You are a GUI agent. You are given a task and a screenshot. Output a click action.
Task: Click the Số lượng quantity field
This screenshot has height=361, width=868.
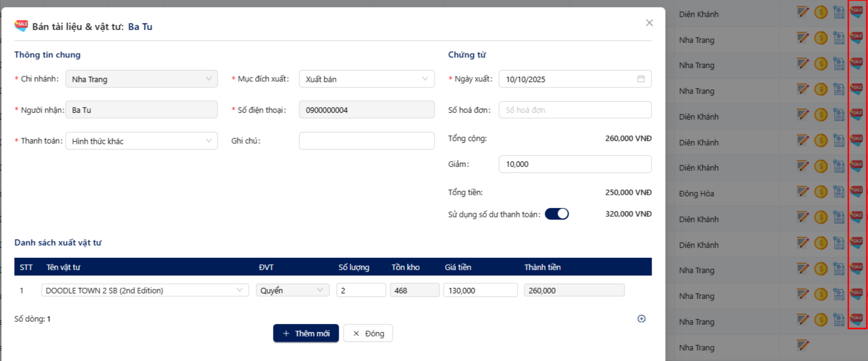[361, 290]
